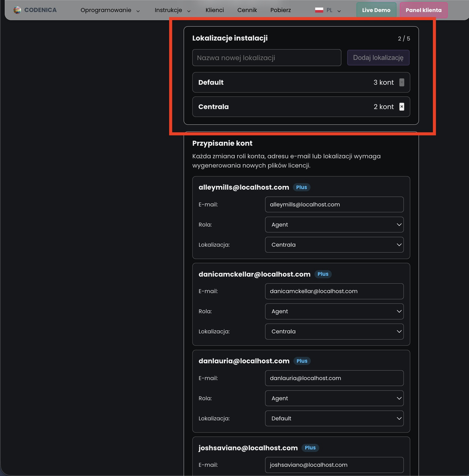Click the Instrukcje chevron arrow
Viewport: 469px width, 476px height.
189,11
